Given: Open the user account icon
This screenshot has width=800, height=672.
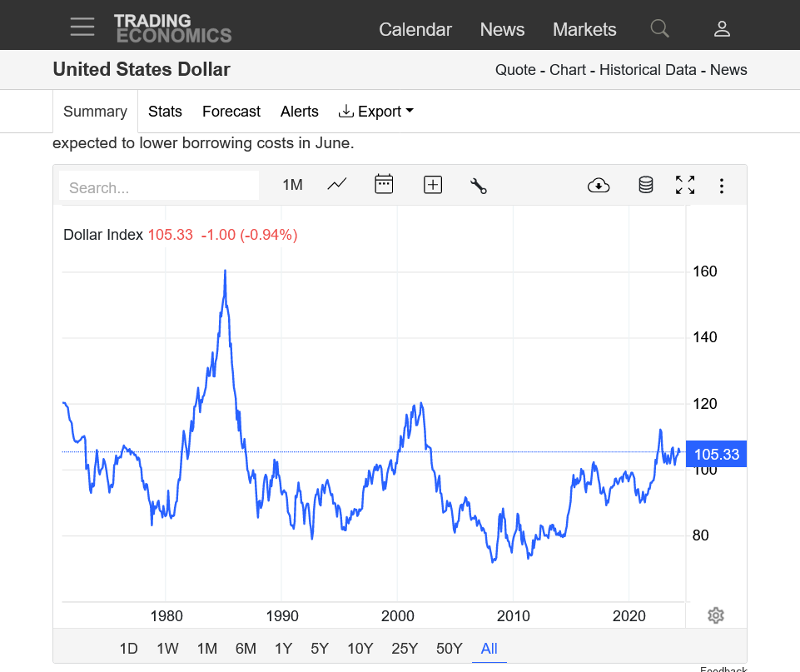Looking at the screenshot, I should click(x=722, y=29).
